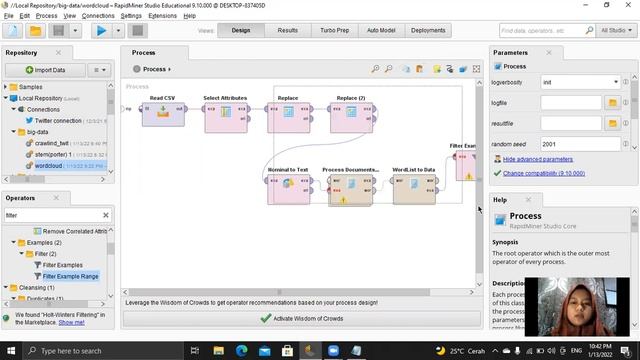Create a new process with the blank page icon
The image size is (640, 360).
13,31
